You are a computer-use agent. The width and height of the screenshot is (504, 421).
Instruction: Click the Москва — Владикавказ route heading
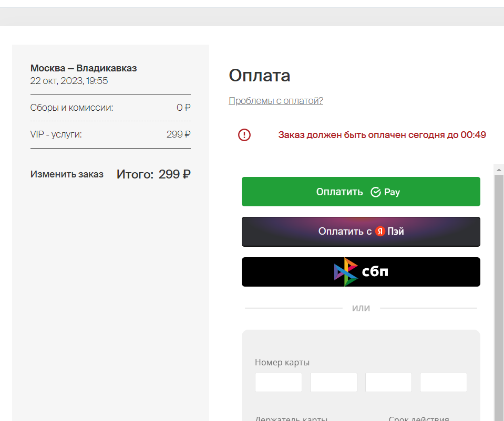[x=83, y=68]
